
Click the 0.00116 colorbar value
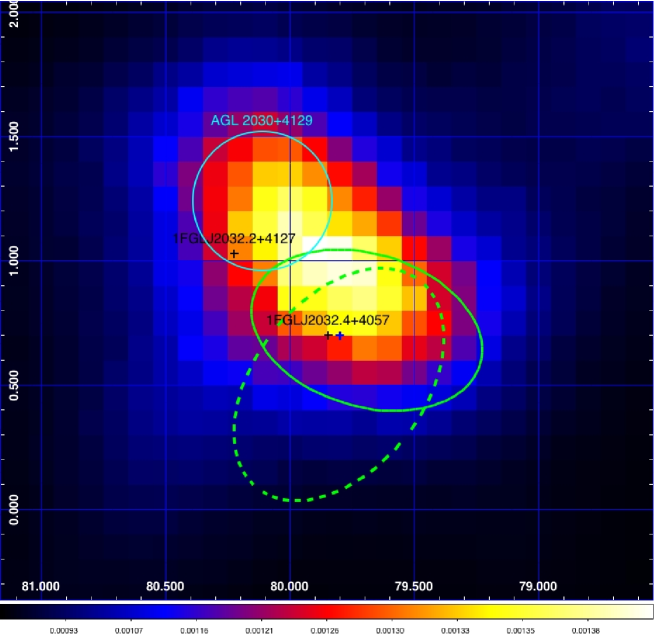(194, 631)
